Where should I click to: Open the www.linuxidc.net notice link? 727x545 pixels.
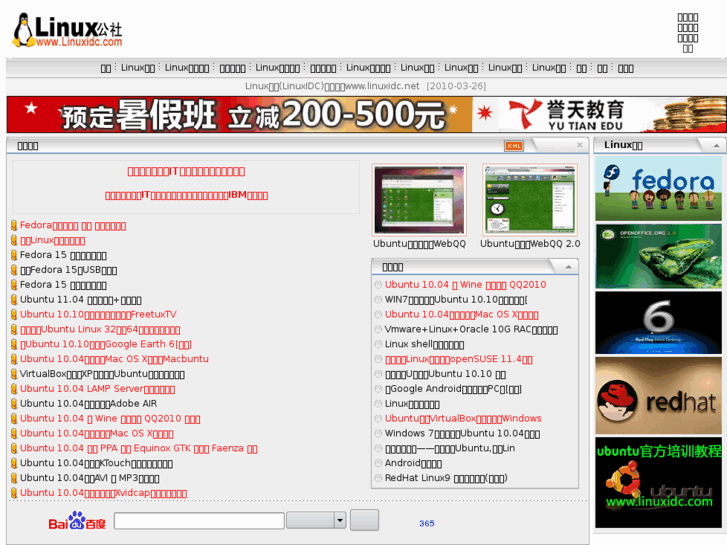click(x=365, y=86)
